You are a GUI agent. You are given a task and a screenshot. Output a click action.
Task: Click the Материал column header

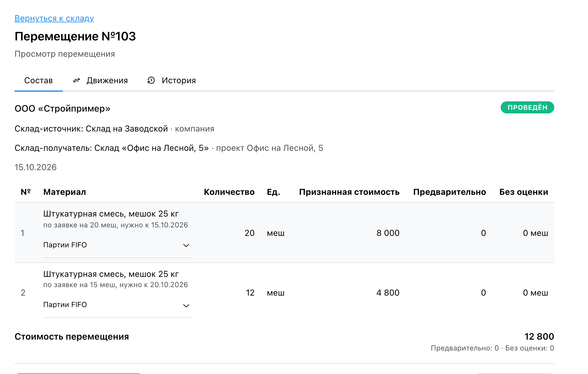point(65,192)
